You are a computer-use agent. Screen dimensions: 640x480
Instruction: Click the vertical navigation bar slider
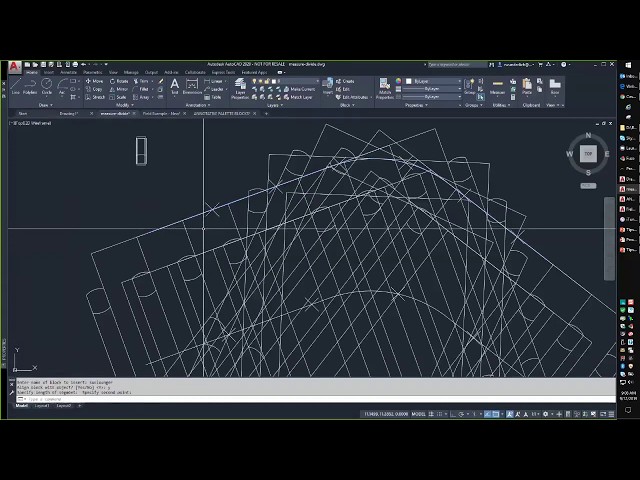[x=609, y=239]
